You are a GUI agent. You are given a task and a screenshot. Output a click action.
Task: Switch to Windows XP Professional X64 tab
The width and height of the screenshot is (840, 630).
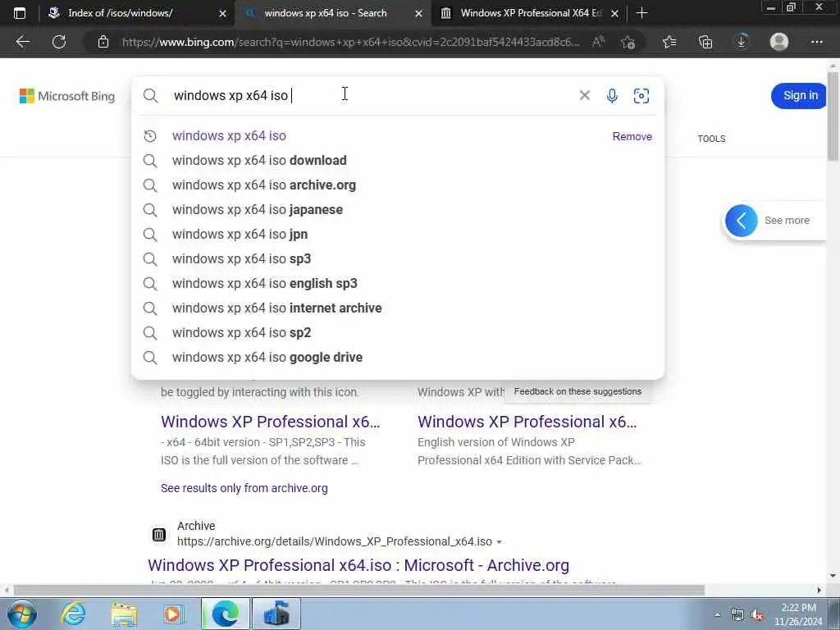point(532,13)
